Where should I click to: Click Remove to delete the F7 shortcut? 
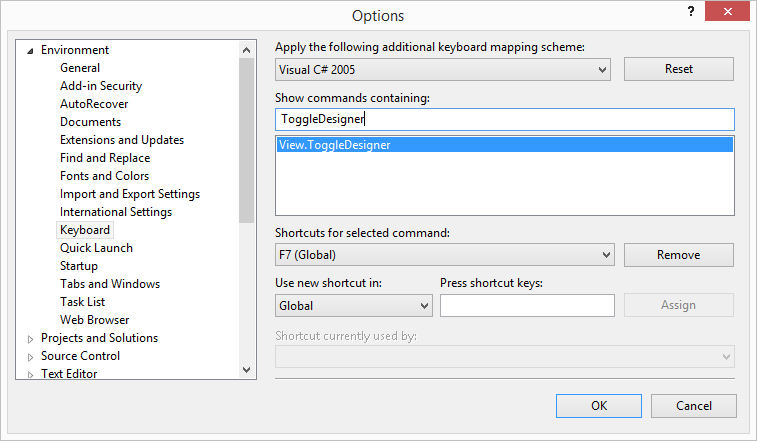coord(679,255)
